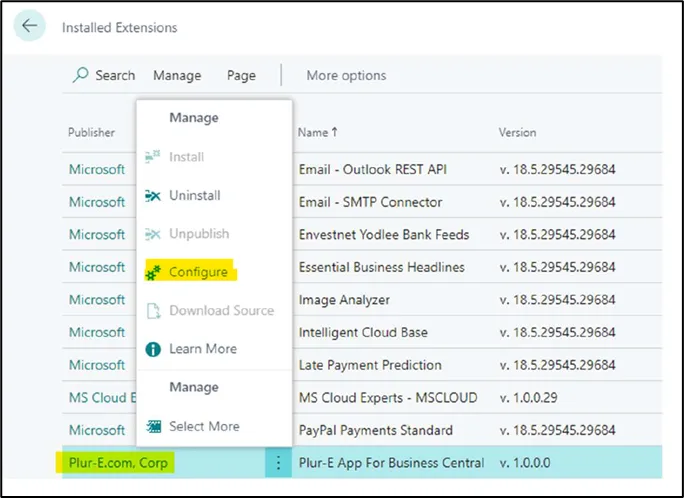Open Plur-E.com, Corp publisher link
This screenshot has height=498, width=684.
[x=118, y=463]
